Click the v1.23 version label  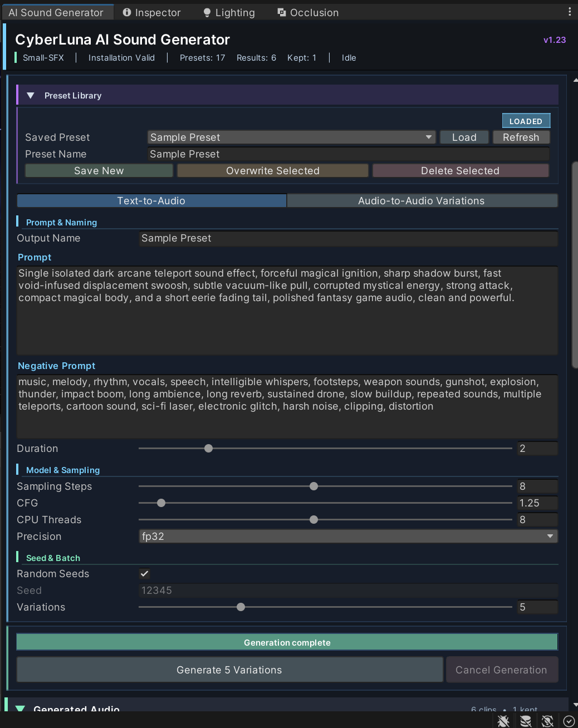tap(555, 40)
